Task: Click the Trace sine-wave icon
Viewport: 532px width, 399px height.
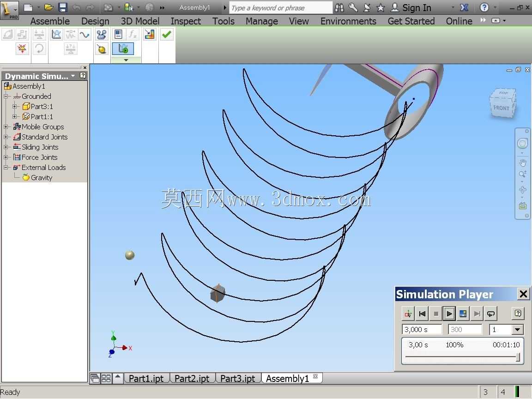Action: click(x=85, y=34)
